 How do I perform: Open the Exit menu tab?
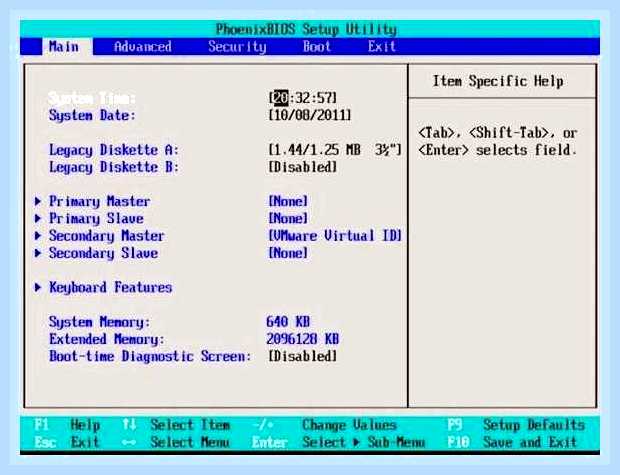click(x=382, y=47)
